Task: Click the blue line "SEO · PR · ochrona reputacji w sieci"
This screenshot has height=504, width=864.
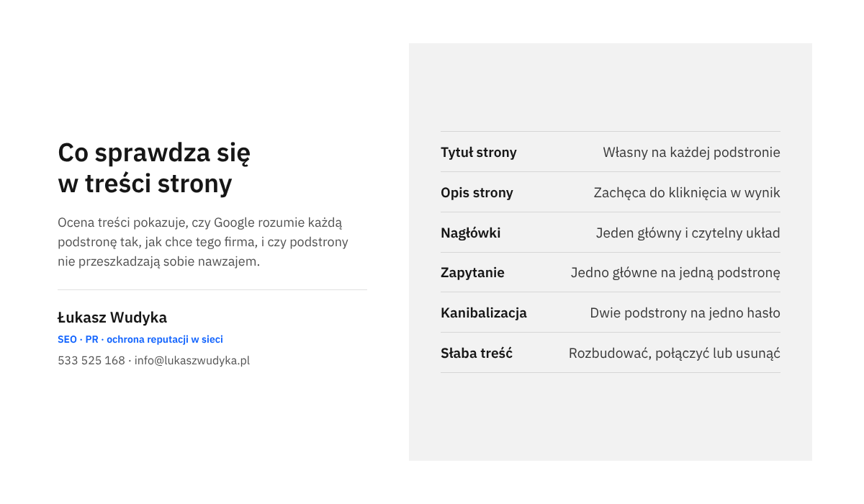Action: (140, 339)
